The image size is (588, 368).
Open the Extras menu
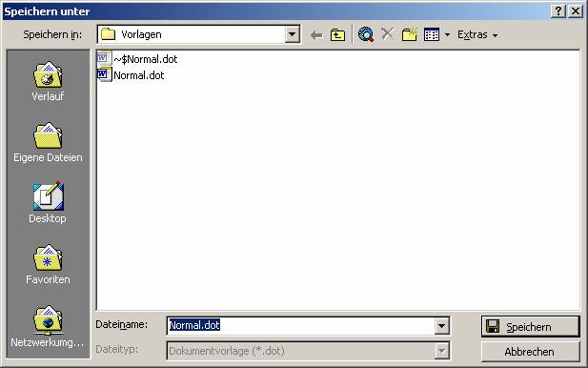click(x=477, y=35)
